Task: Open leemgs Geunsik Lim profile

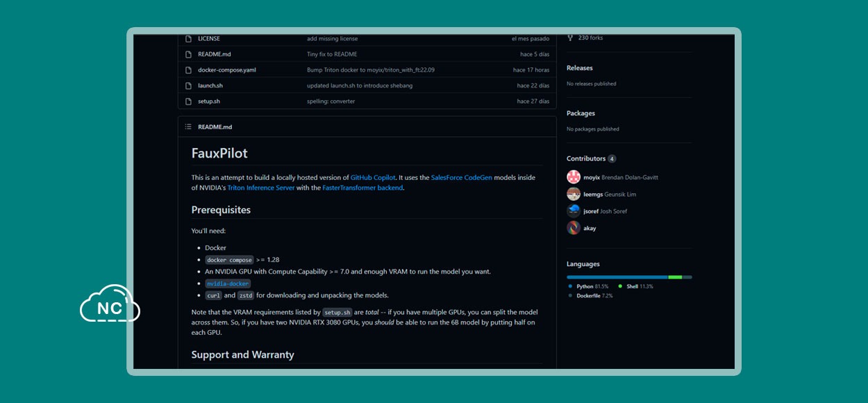Action: pos(610,195)
